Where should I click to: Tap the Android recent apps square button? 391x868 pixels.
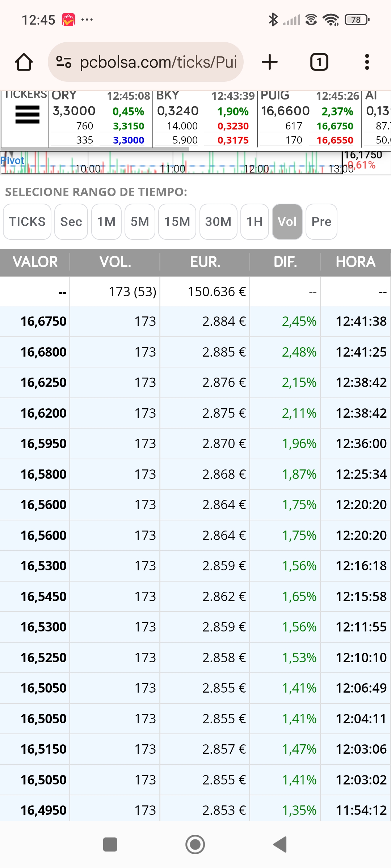tap(110, 844)
